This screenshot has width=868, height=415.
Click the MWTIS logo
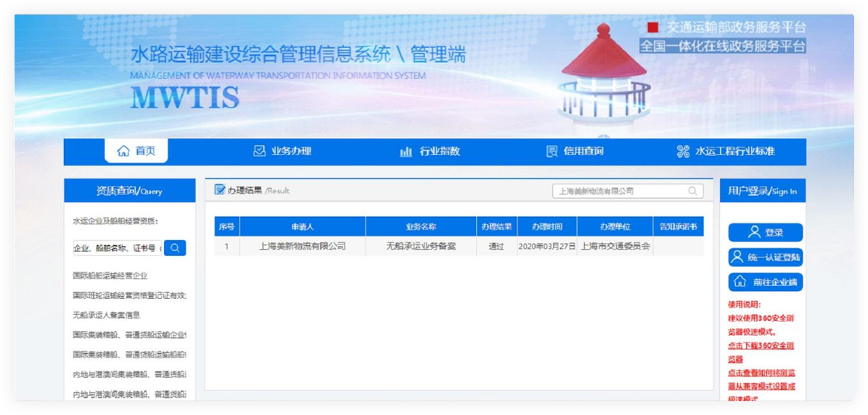point(185,96)
